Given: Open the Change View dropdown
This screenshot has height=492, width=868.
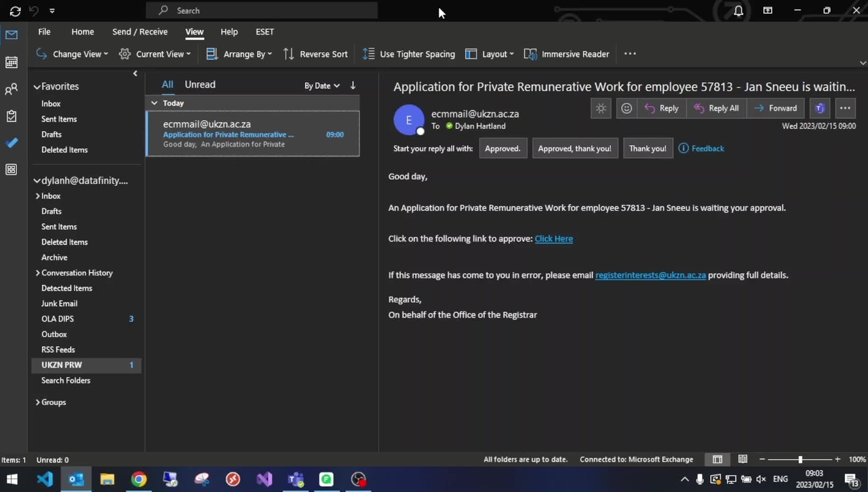Looking at the screenshot, I should click(x=71, y=54).
